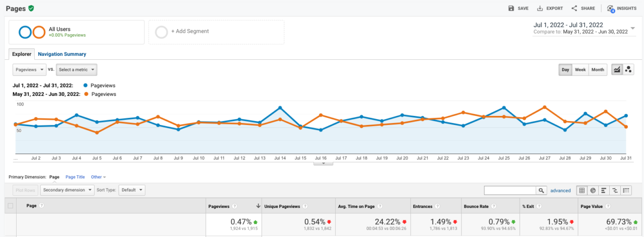Toggle chart to Week granularity
Viewport: 644px width, 237px height.
[580, 70]
